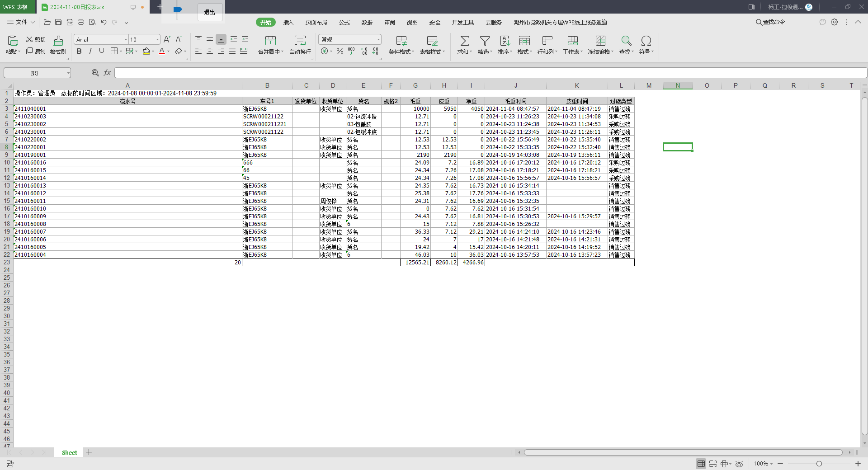Switch to the 插入 ribbon tab
The image size is (868, 470).
click(288, 22)
